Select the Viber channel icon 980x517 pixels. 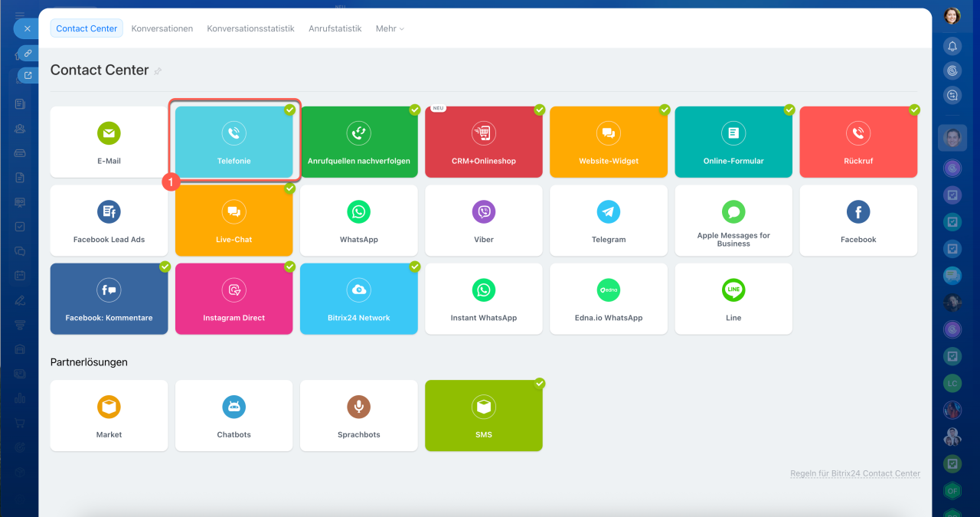[484, 212]
